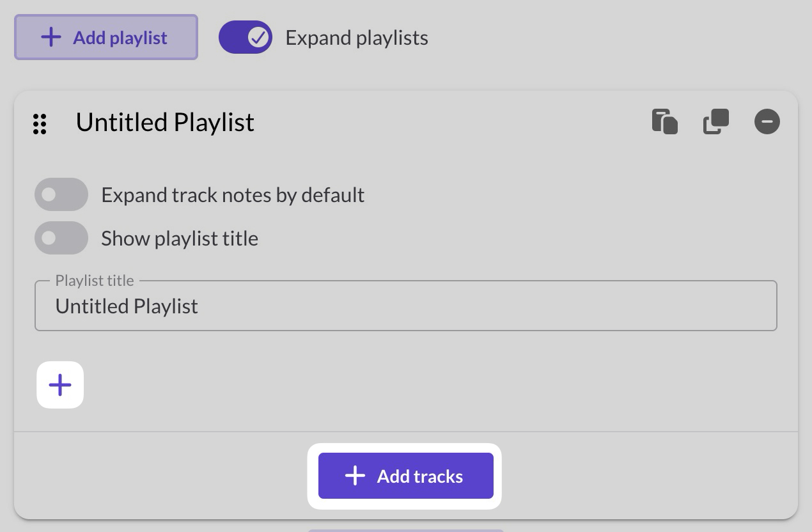Enable Expand track notes by default
Viewport: 812px width, 532px height.
coord(61,194)
